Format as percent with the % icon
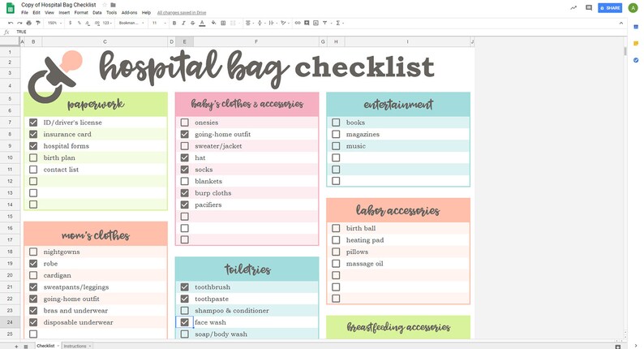 (79, 23)
